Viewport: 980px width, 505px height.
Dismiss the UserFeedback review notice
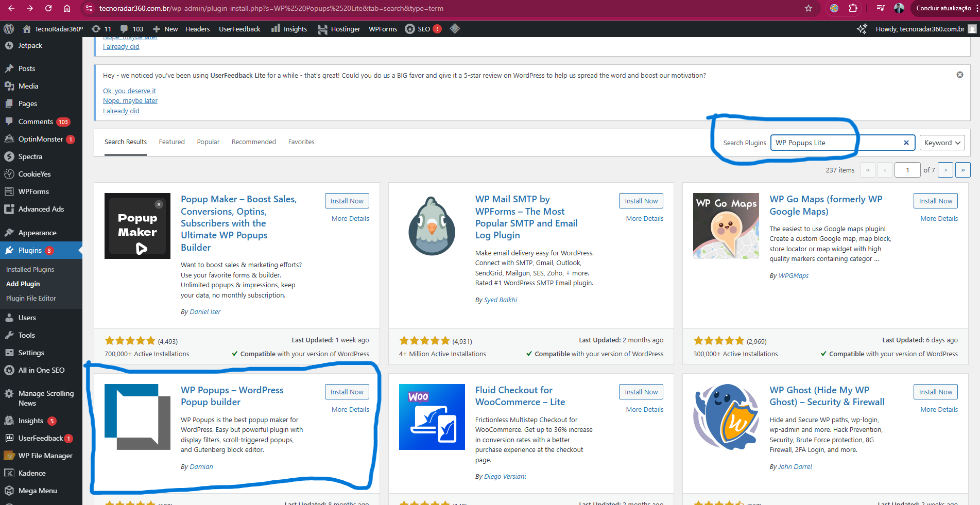coord(960,75)
